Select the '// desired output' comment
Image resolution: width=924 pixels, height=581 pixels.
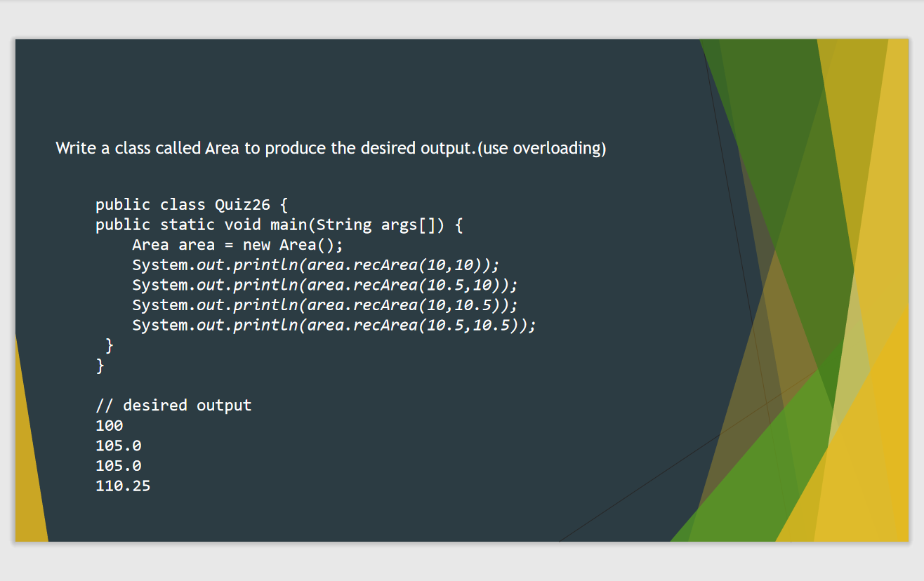coord(173,405)
